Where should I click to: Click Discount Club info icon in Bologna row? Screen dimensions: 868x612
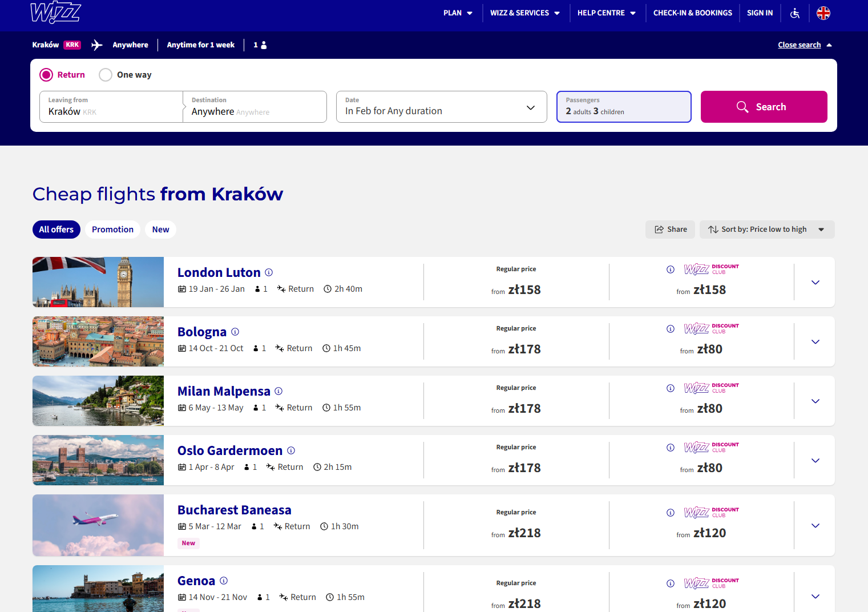(x=671, y=329)
